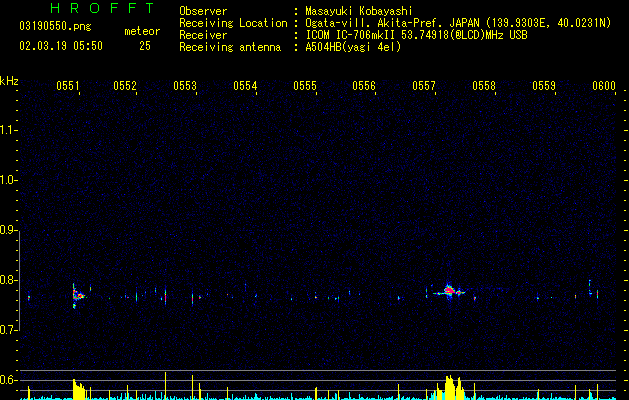This screenshot has width=629, height=400.
Task: Click the date 02.03.19 05:50
Action: pos(61,46)
